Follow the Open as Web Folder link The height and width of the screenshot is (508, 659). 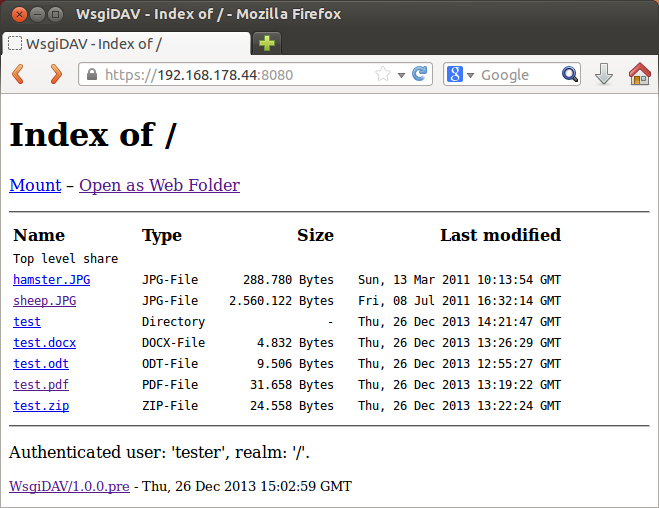(159, 185)
